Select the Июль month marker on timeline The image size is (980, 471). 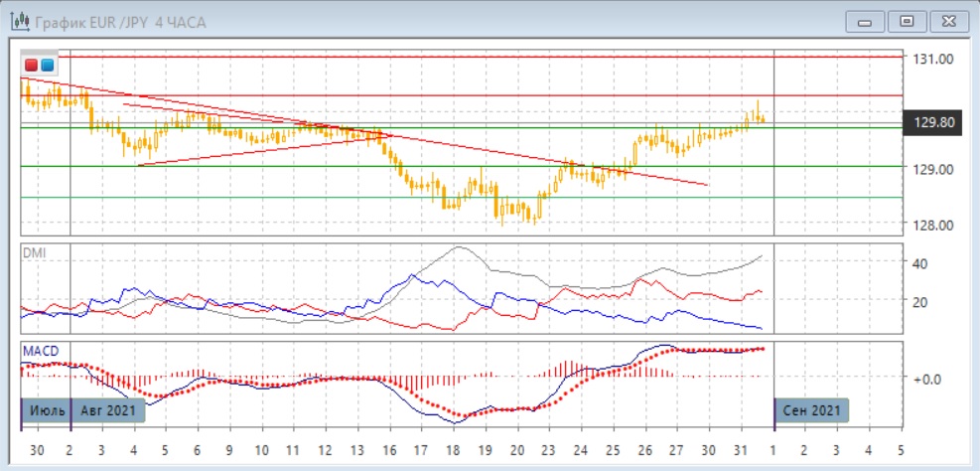(x=47, y=409)
